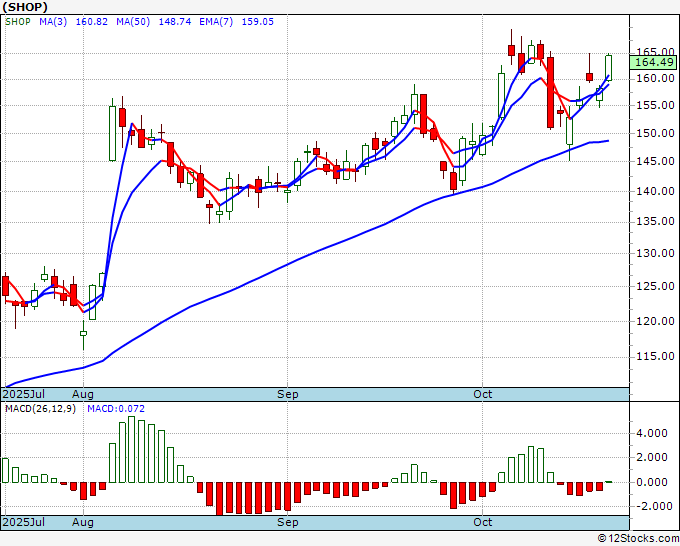Click the MACD:0.072 value label
This screenshot has width=680, height=546.
(x=116, y=409)
